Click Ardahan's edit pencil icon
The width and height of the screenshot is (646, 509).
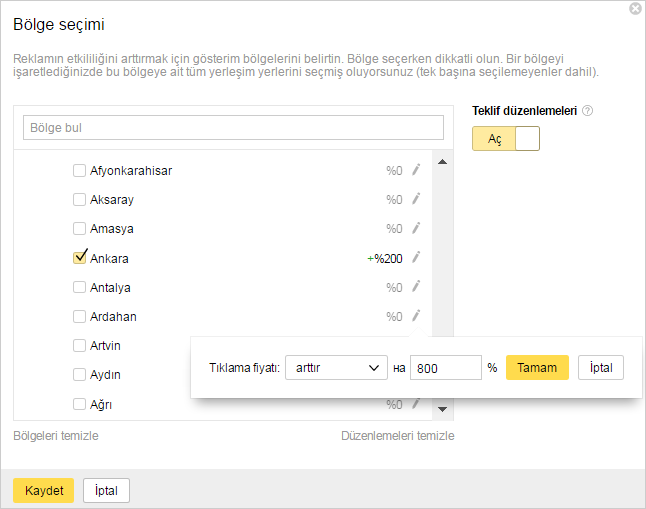(x=417, y=316)
